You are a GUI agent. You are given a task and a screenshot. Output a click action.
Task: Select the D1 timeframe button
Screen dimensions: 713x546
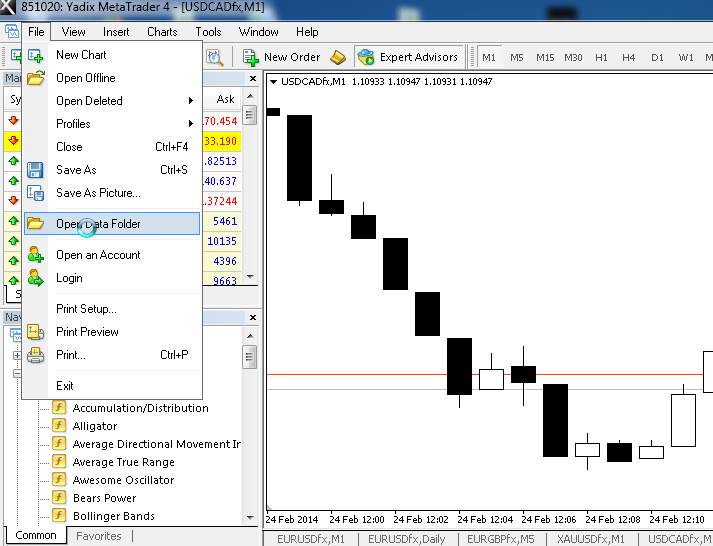(657, 58)
